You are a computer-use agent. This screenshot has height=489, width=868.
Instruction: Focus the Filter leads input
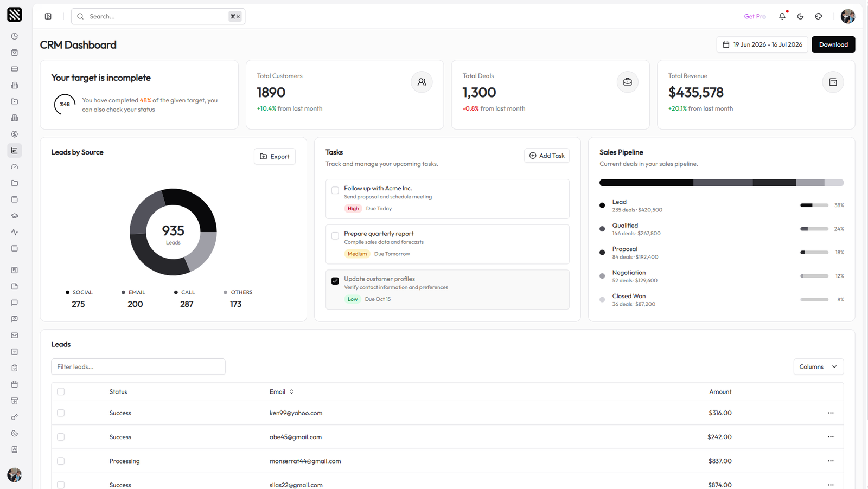tap(138, 366)
